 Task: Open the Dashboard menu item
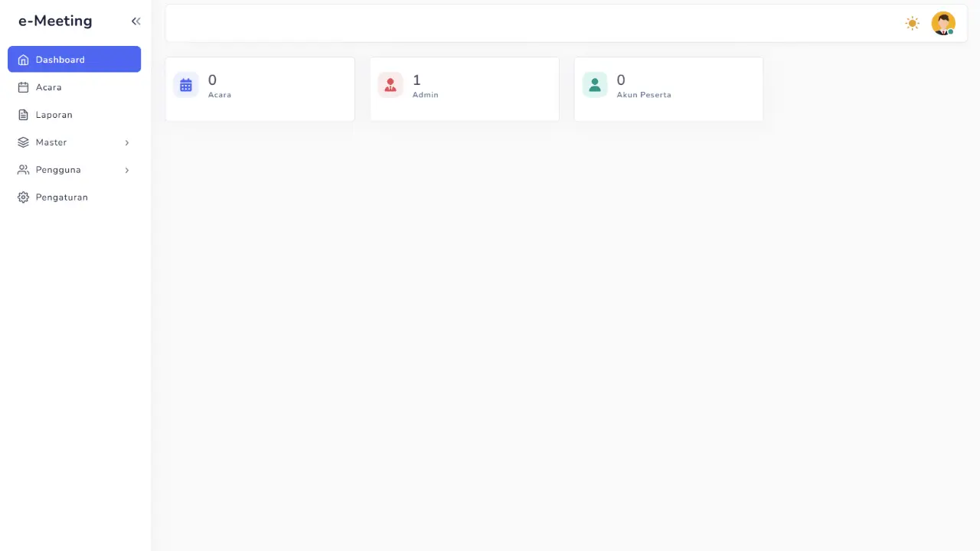tap(74, 60)
